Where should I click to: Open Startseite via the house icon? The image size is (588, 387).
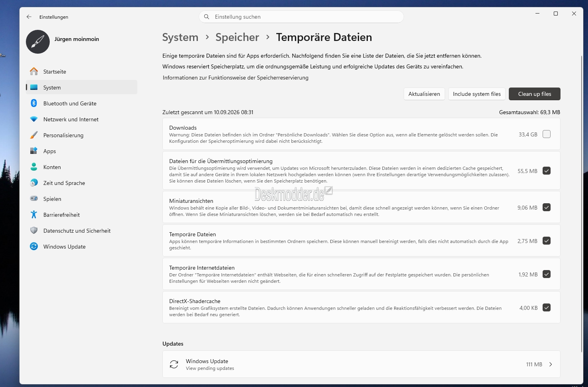[34, 72]
